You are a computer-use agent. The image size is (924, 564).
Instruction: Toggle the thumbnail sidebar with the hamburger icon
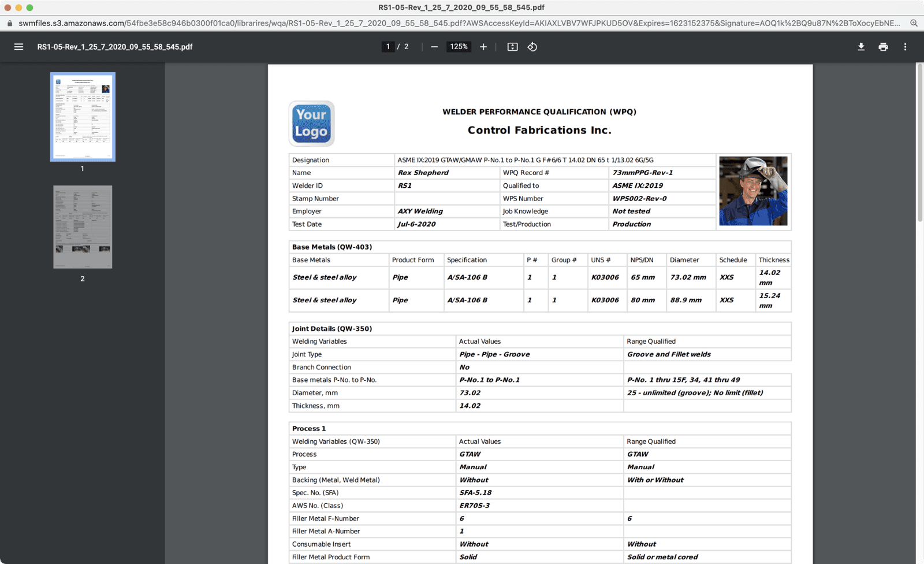click(x=19, y=47)
